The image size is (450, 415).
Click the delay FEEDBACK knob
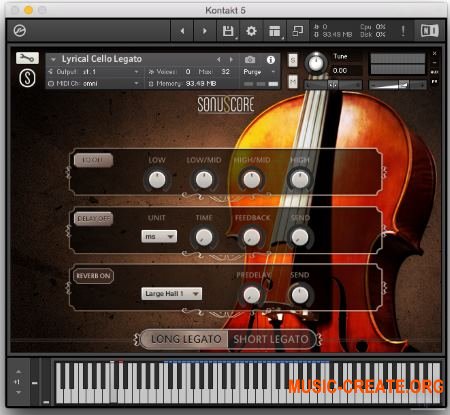coord(252,238)
